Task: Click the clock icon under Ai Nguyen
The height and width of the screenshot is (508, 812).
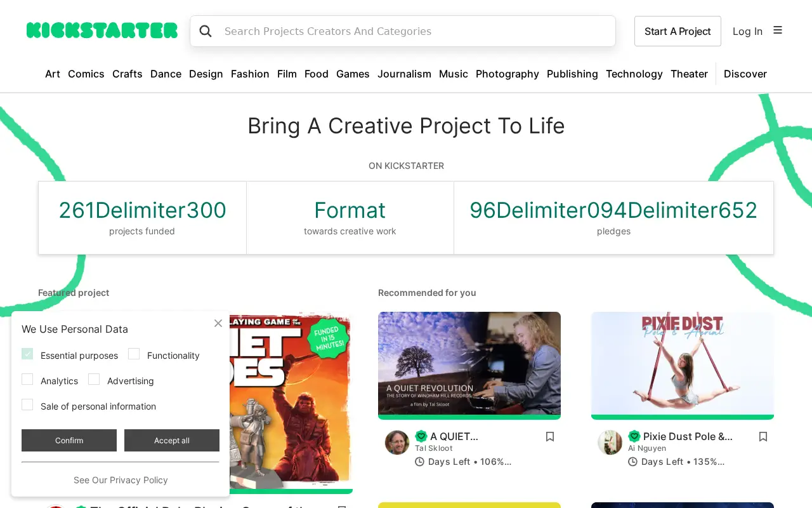Action: [632, 462]
